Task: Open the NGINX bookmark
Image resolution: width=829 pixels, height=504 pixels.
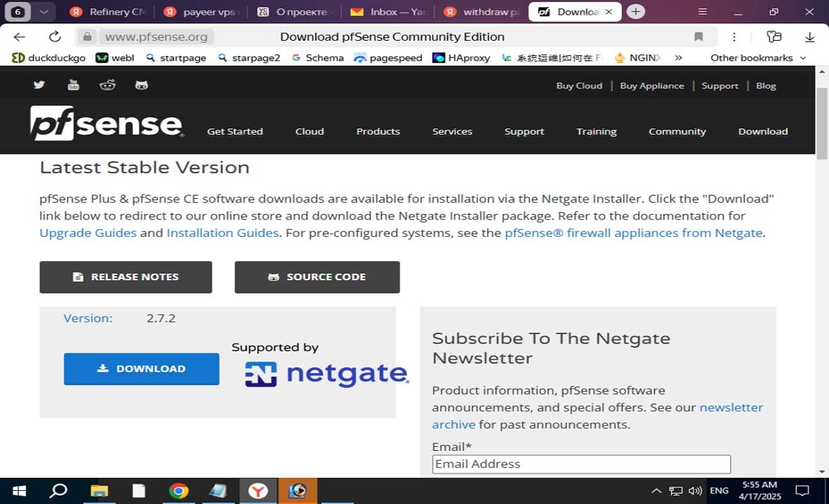Action: pos(638,58)
